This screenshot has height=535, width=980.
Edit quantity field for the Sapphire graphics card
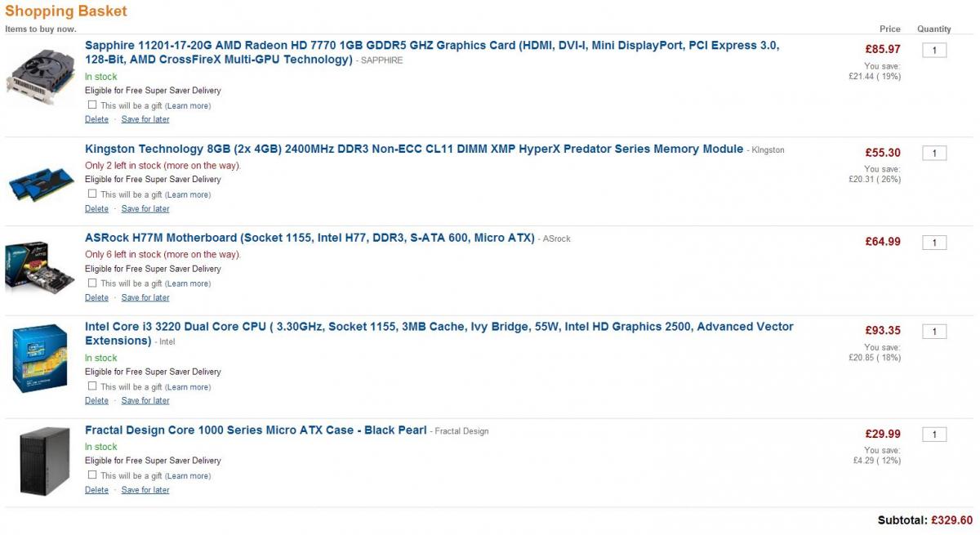pos(934,51)
